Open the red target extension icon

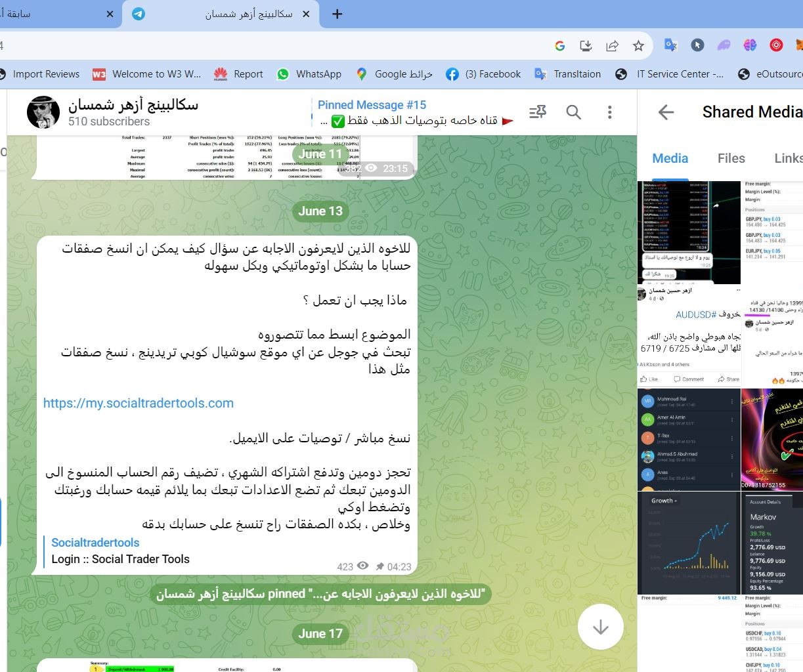coord(776,45)
